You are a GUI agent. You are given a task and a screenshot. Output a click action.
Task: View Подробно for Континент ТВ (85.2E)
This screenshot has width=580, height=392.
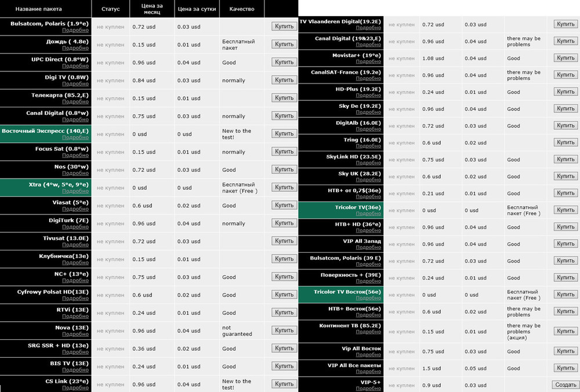coord(368,332)
